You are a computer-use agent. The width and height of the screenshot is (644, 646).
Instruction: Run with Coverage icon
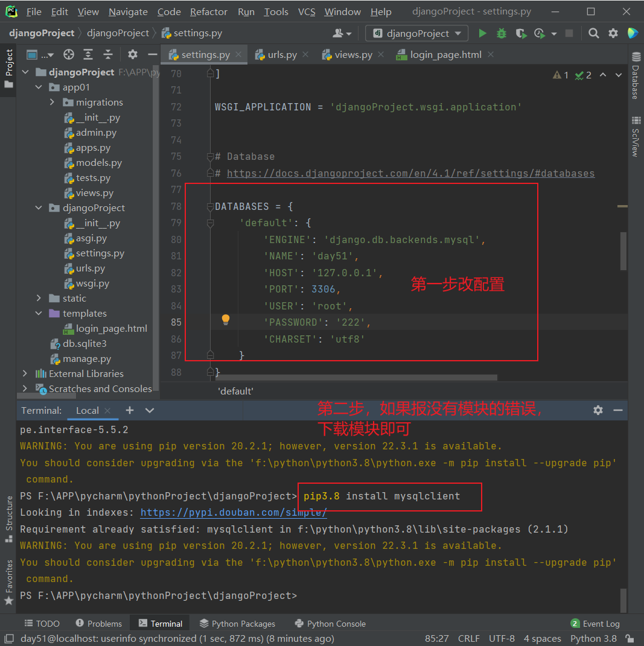coord(521,33)
